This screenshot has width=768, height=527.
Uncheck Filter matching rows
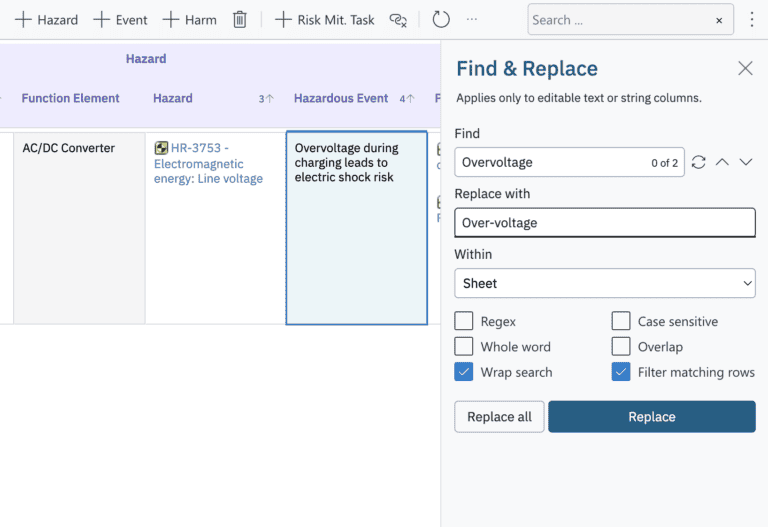tap(621, 372)
